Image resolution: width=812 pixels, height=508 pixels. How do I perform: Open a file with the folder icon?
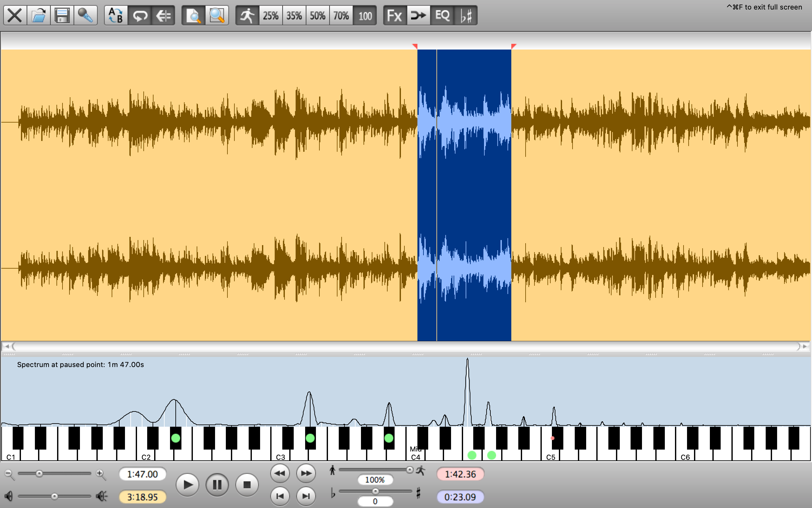39,16
